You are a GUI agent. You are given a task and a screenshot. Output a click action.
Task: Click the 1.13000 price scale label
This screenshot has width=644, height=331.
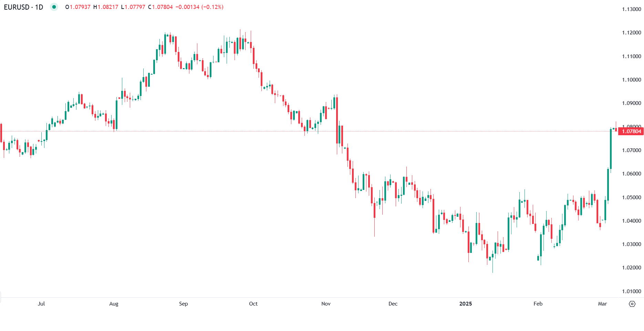(632, 9)
